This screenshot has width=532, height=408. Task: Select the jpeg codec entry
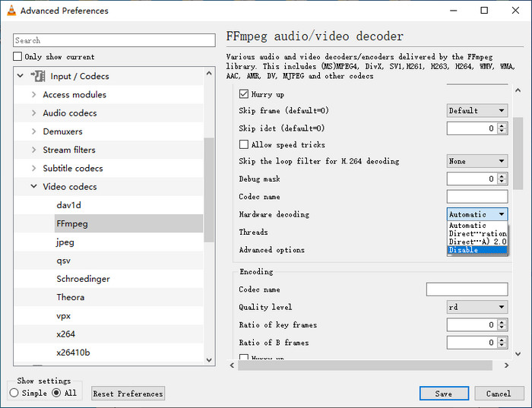click(x=65, y=242)
